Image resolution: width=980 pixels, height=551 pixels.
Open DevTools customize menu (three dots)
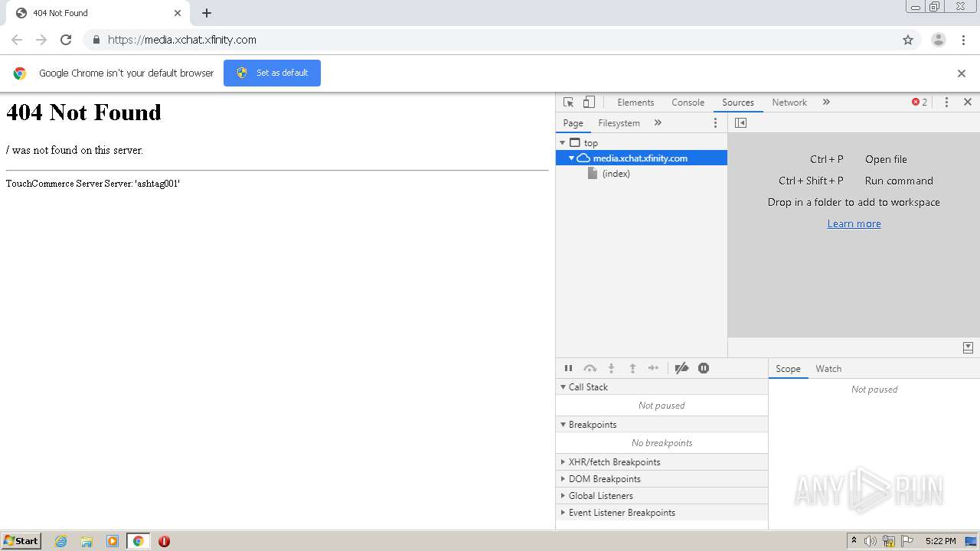click(x=946, y=102)
